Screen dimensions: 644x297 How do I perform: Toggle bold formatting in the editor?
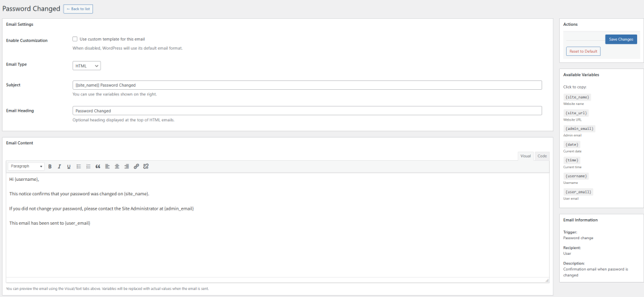click(x=50, y=166)
